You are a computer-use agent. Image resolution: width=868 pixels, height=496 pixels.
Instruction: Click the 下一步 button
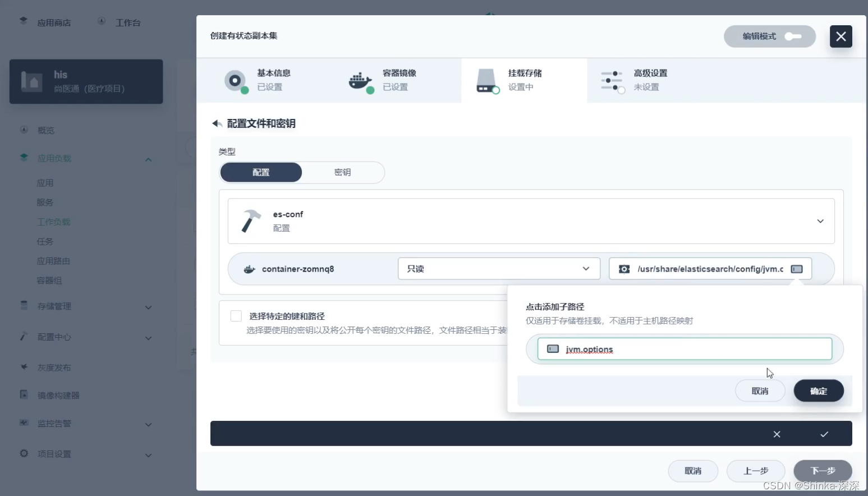click(x=823, y=471)
